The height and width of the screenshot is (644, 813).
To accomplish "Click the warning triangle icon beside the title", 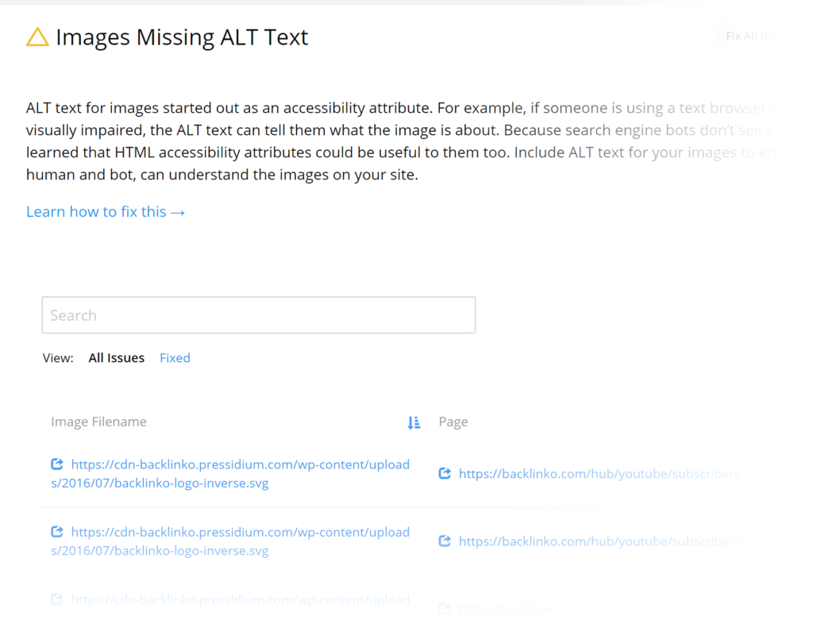I will tap(37, 37).
